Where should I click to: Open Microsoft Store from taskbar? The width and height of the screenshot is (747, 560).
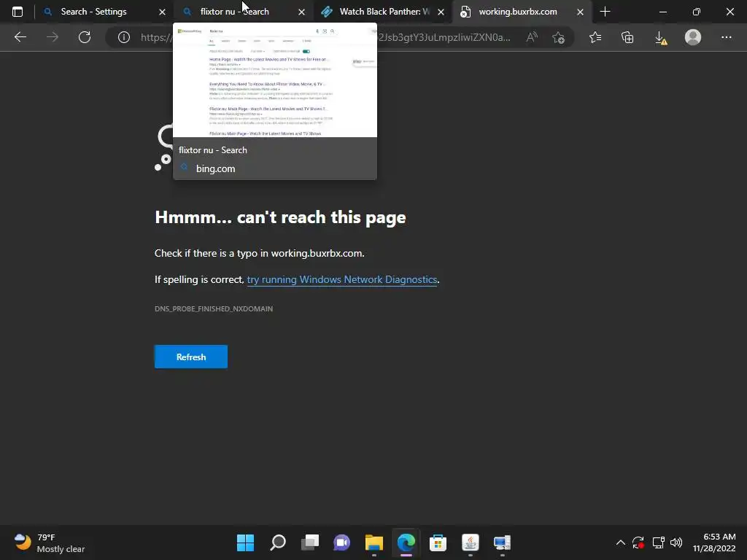pyautogui.click(x=438, y=542)
